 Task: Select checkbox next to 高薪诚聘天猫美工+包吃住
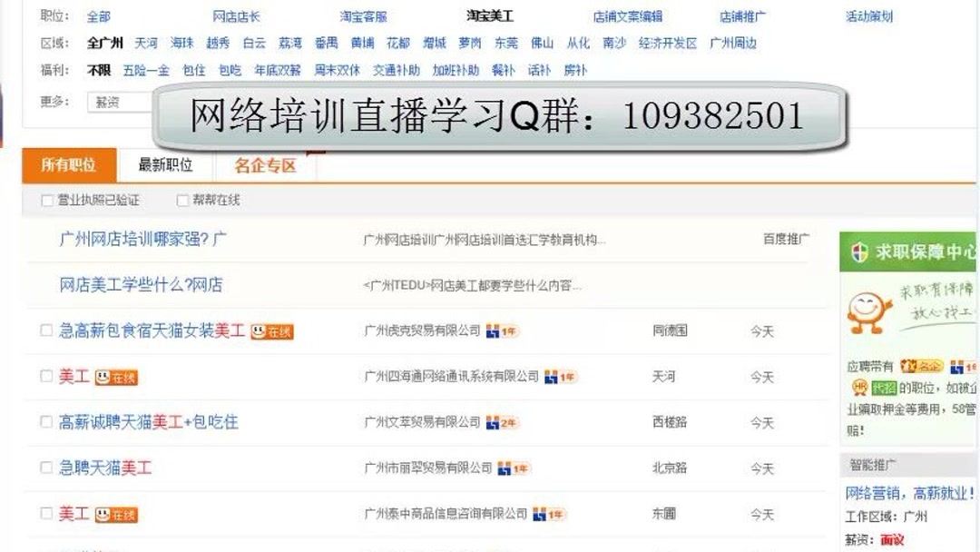tap(45, 422)
